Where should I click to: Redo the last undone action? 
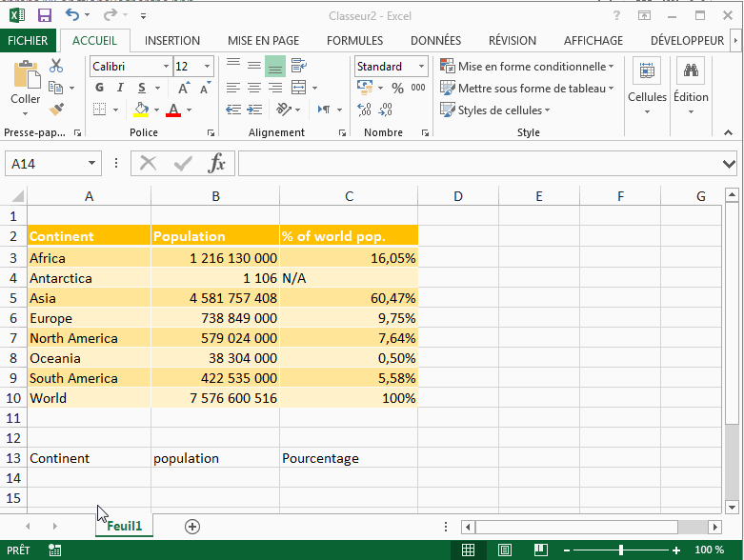(x=111, y=15)
